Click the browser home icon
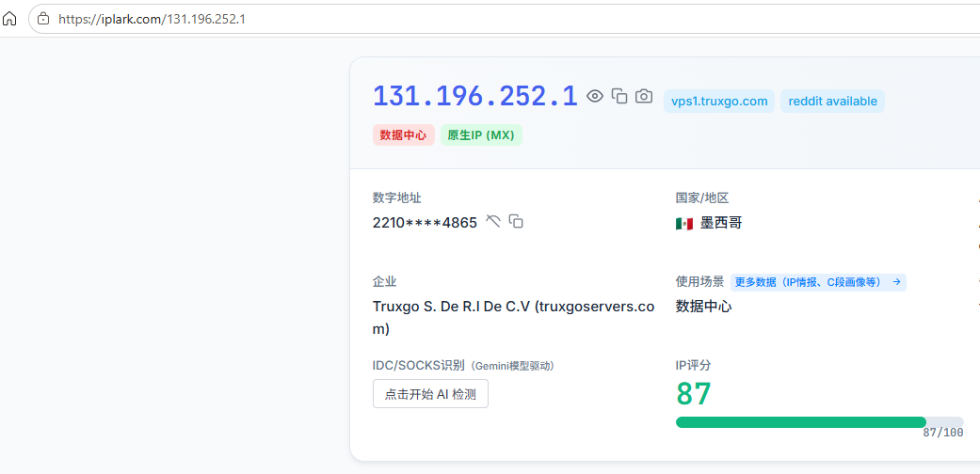Screen dimensions: 980x474 (9, 19)
